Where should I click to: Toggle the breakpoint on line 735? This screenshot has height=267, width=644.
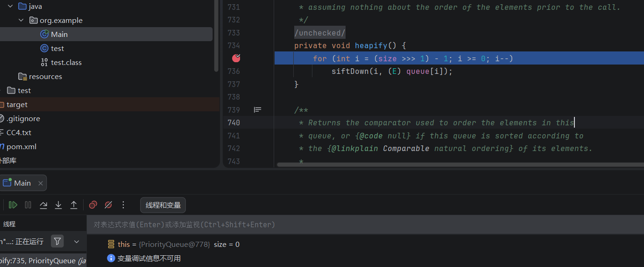click(236, 58)
